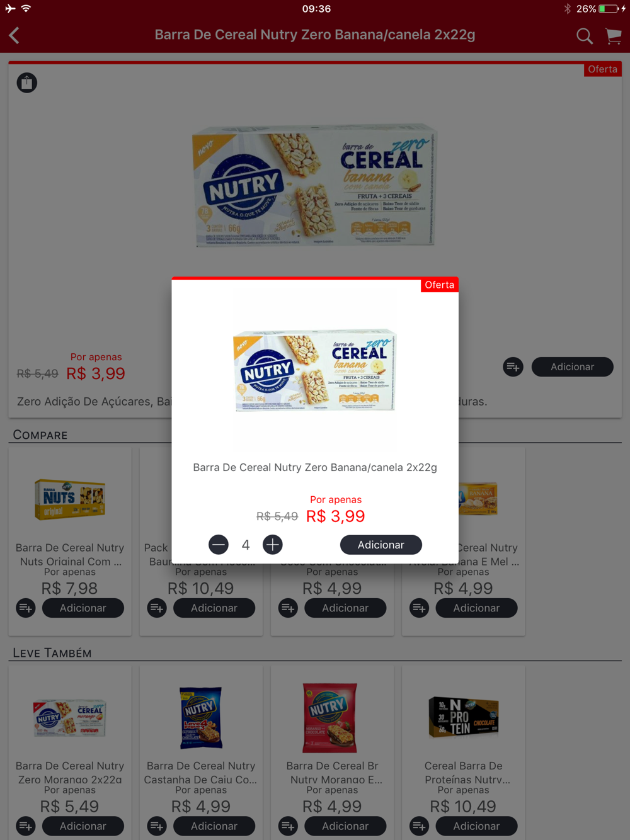Open Nuts Original product thumbnail

pyautogui.click(x=70, y=499)
